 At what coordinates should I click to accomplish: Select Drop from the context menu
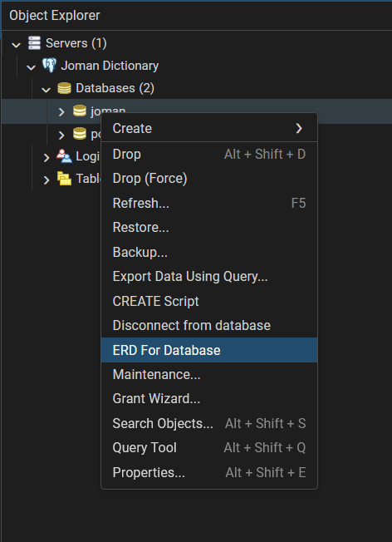[x=209, y=154]
